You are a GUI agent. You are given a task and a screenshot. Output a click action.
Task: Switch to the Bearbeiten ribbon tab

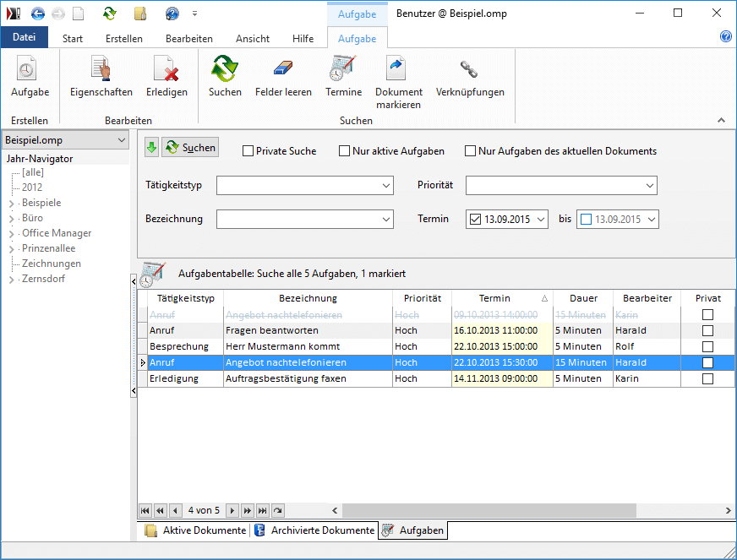click(189, 39)
